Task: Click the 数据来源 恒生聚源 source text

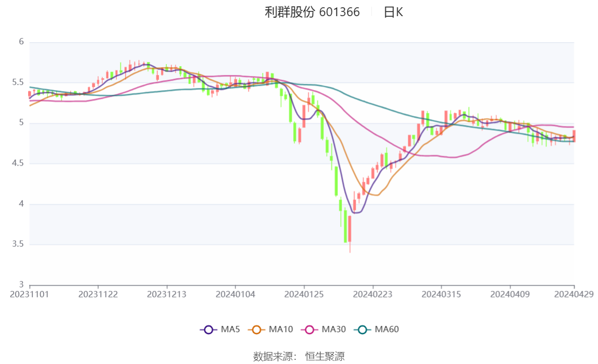Action: (299, 356)
